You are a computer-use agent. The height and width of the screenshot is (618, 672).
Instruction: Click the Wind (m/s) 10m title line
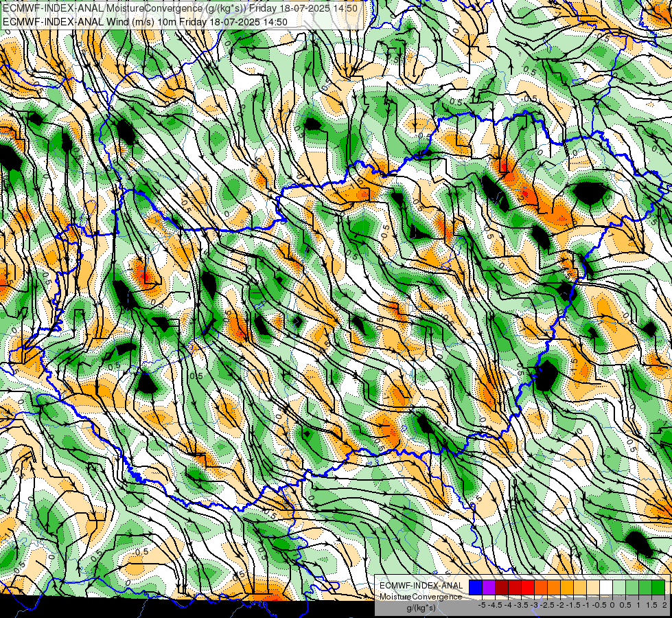[144, 21]
